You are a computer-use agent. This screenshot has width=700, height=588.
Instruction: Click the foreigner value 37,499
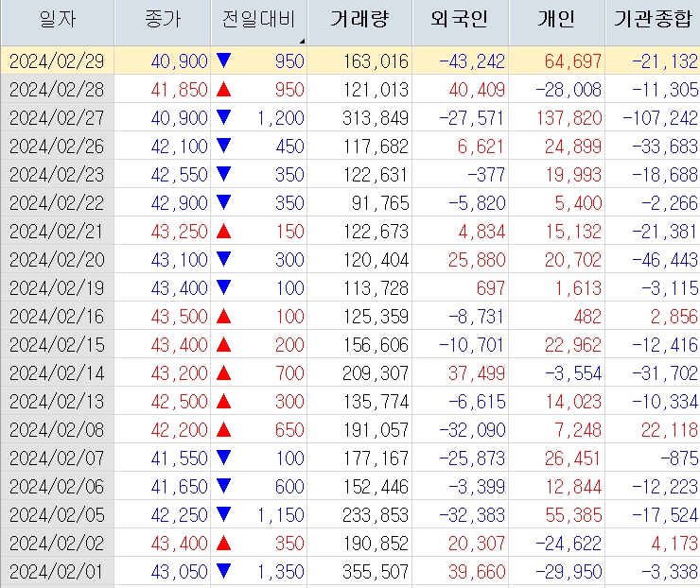pyautogui.click(x=477, y=373)
